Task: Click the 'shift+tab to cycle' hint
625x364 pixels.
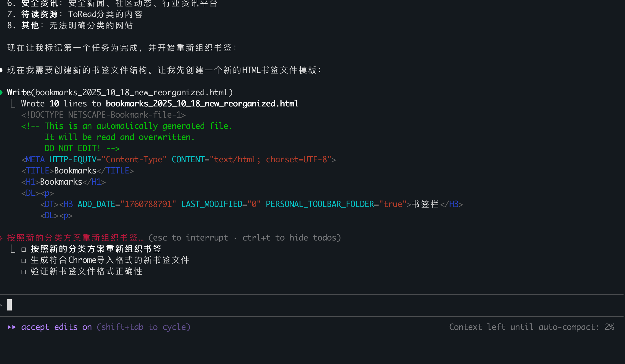Action: pos(143,327)
